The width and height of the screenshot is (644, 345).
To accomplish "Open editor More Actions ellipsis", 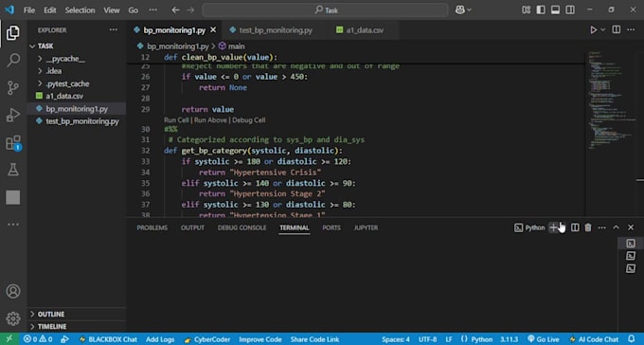I will click(x=631, y=29).
